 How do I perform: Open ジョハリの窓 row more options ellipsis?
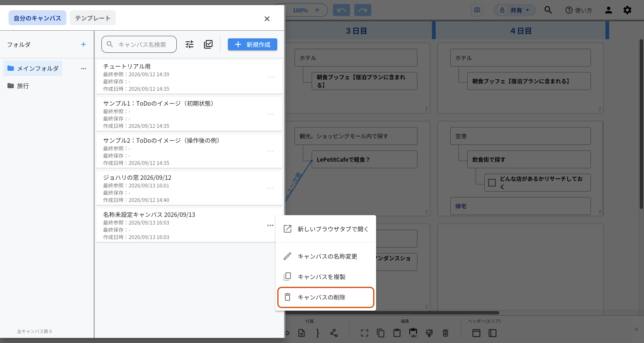tap(270, 188)
